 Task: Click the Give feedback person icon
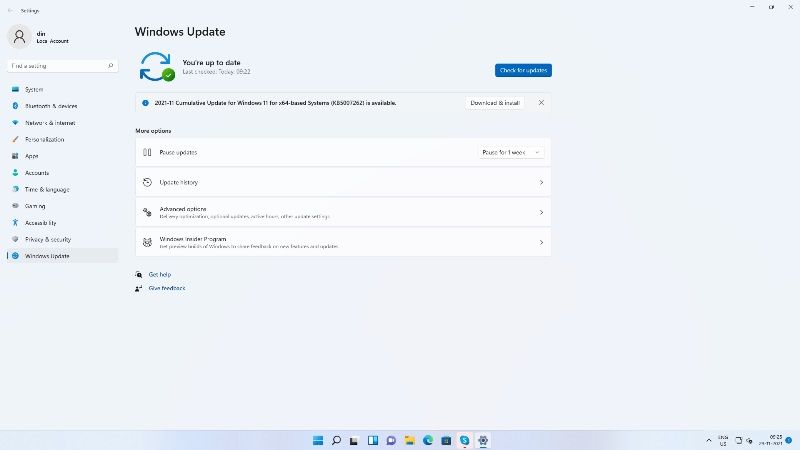pyautogui.click(x=139, y=288)
